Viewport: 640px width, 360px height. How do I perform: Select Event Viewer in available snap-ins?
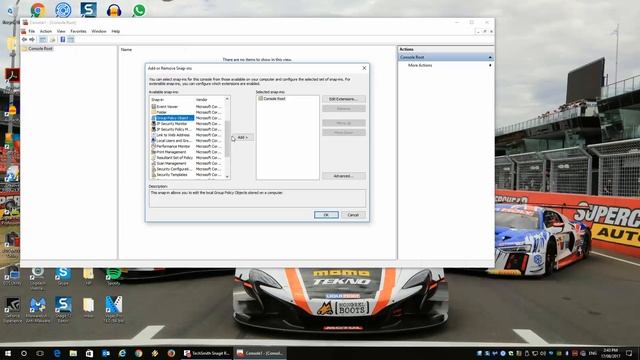187,107
